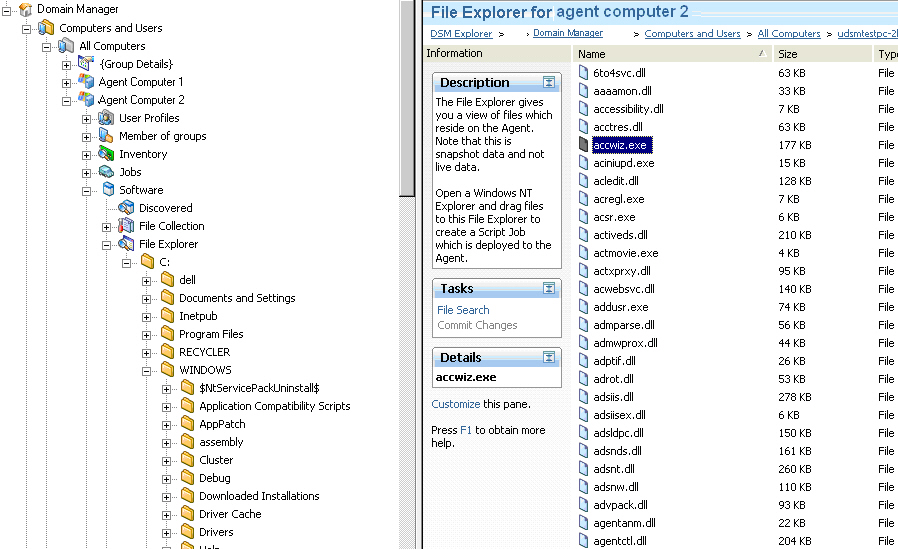Expand the RECYCLER folder node
The height and width of the screenshot is (549, 898).
pyautogui.click(x=147, y=353)
